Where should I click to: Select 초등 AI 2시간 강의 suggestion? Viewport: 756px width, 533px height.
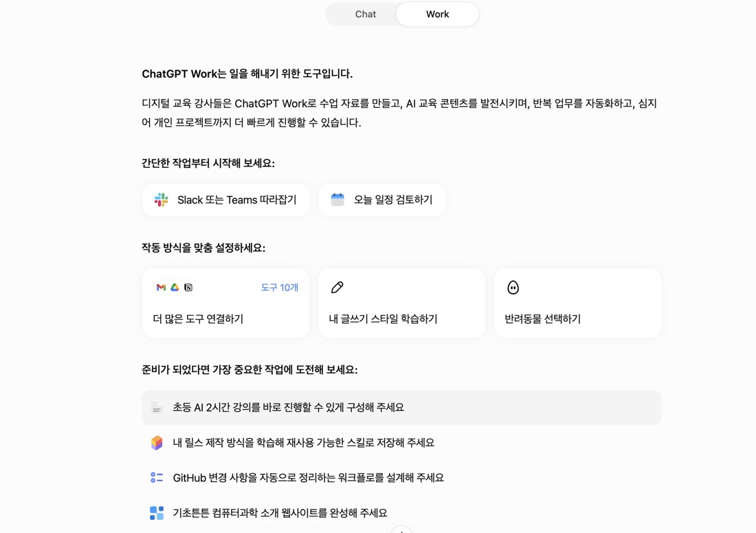(401, 408)
